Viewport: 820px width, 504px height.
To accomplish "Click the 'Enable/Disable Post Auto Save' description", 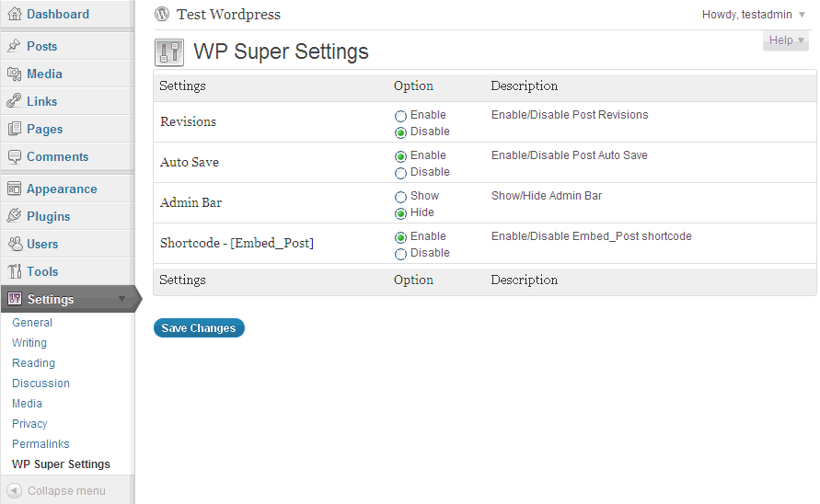I will [570, 155].
